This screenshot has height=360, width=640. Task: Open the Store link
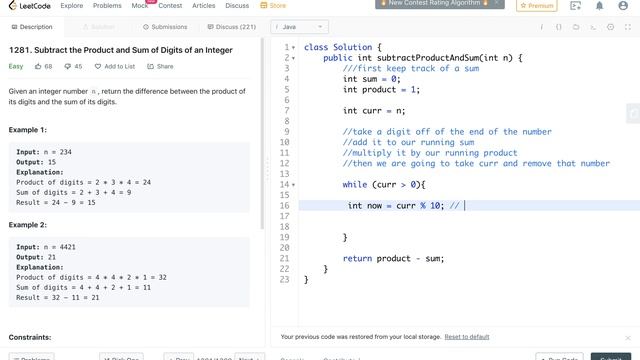(273, 6)
